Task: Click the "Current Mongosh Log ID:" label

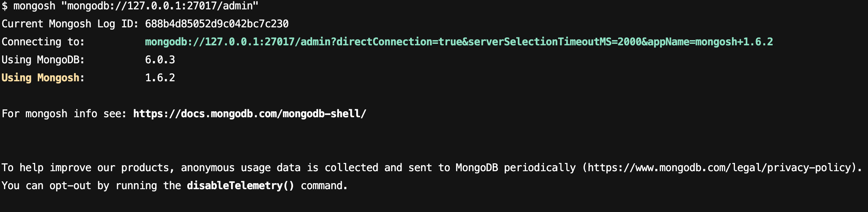Action: click(70, 24)
